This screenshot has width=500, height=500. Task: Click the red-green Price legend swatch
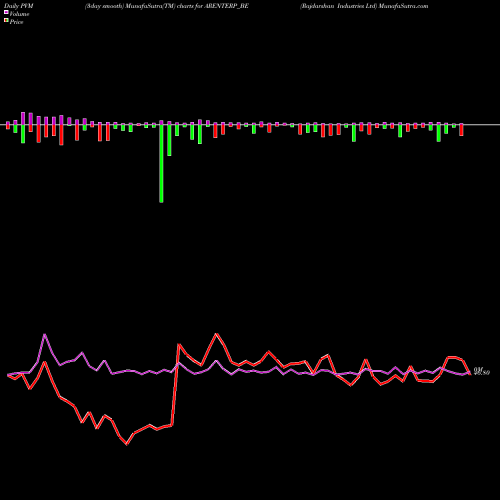tap(6, 21)
